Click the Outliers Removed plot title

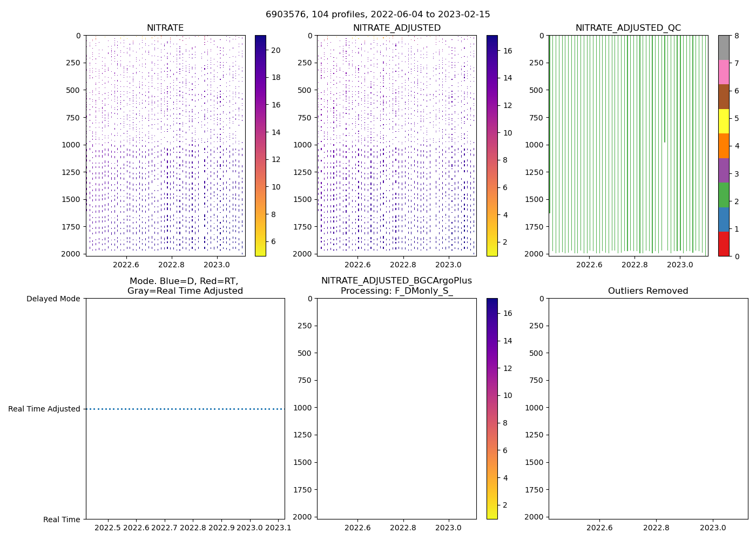pyautogui.click(x=648, y=291)
